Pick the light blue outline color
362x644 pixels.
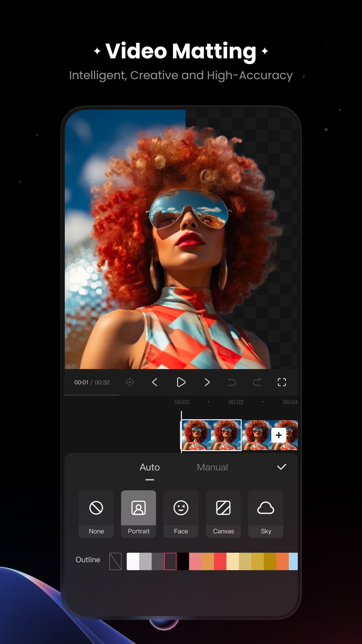point(293,561)
